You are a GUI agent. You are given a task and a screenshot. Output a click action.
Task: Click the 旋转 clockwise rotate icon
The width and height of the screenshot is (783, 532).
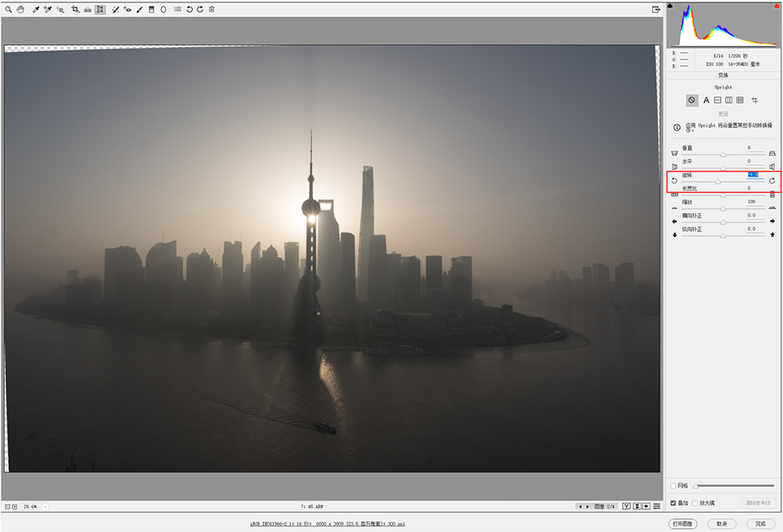tap(772, 181)
